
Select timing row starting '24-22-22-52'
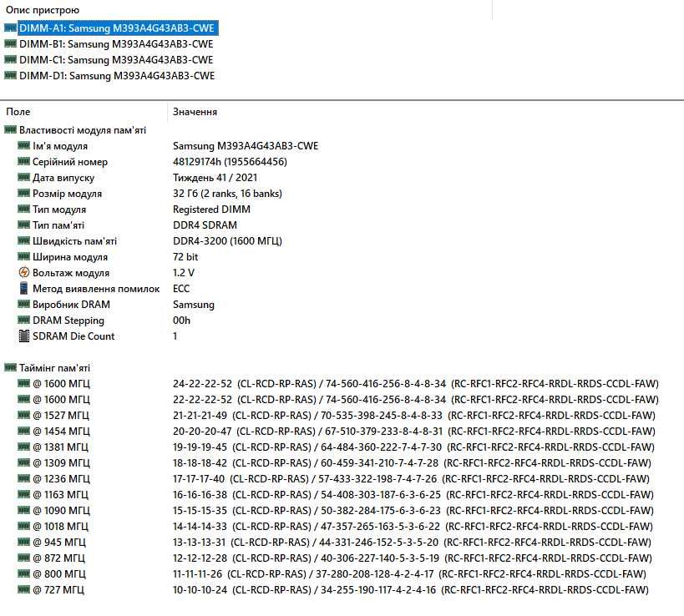[x=416, y=384]
